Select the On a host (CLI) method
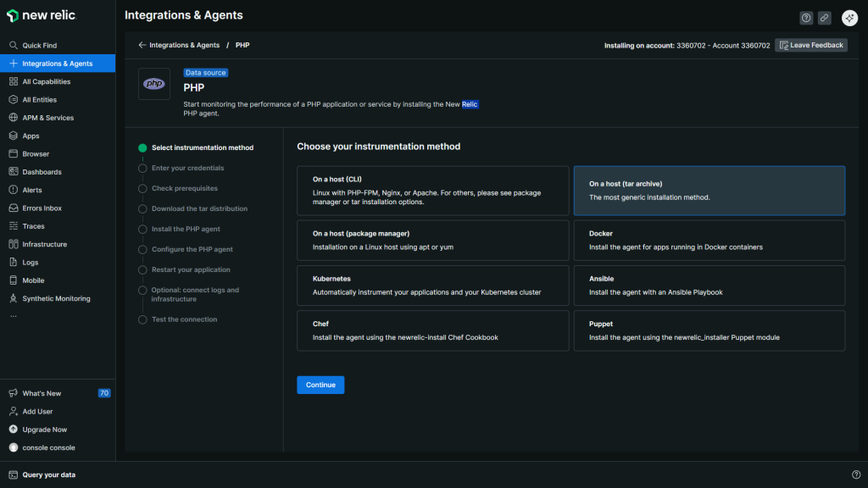 click(432, 191)
